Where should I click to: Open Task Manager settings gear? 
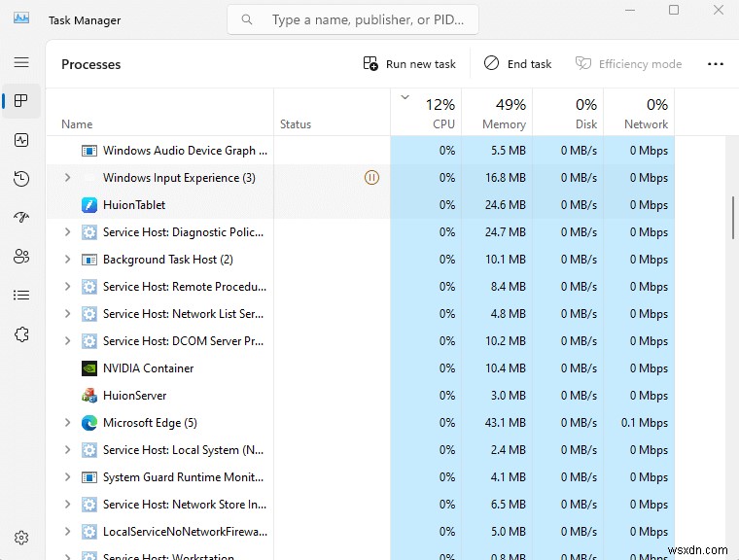pyautogui.click(x=21, y=538)
